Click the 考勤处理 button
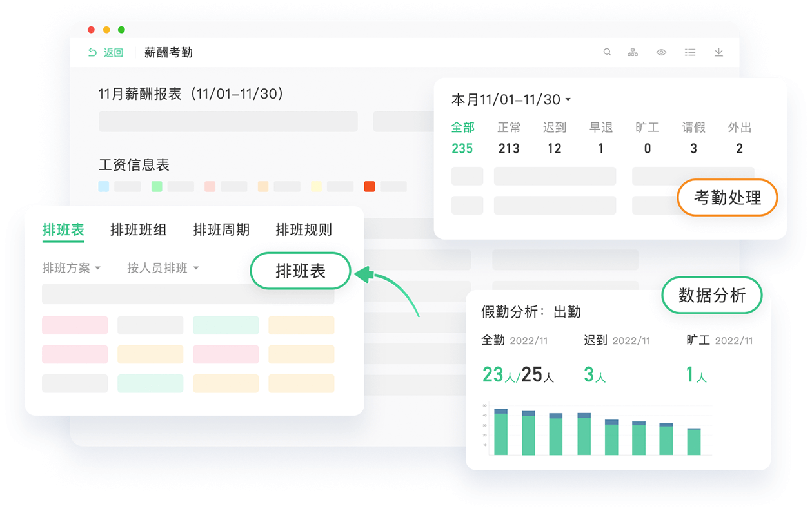 (x=727, y=198)
